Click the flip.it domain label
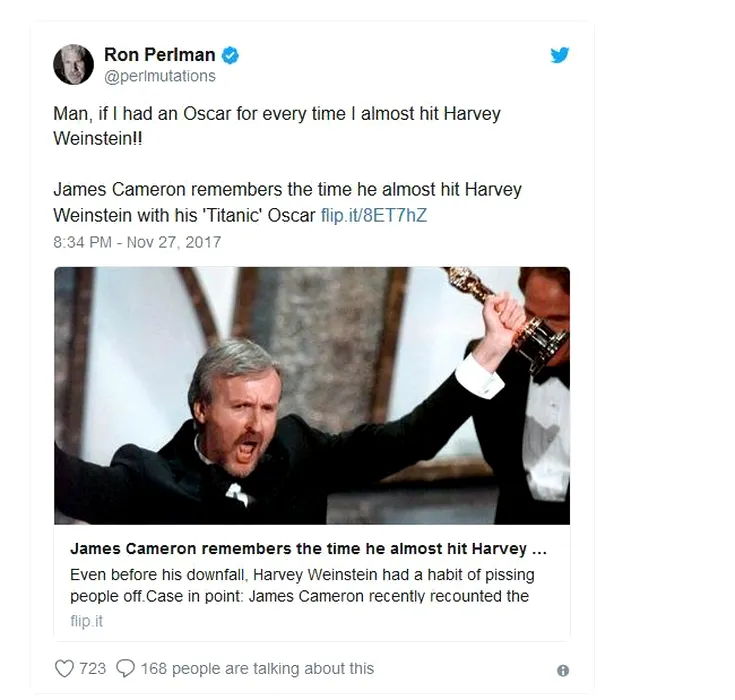 [x=86, y=621]
